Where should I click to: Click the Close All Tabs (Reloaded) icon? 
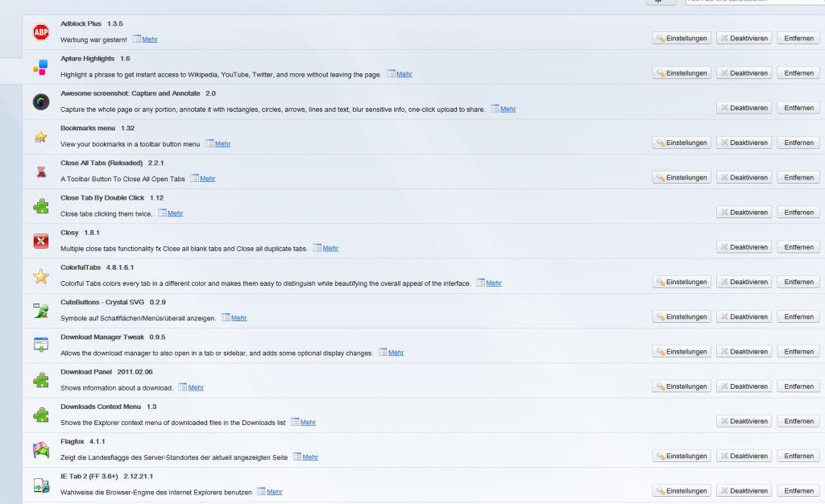click(41, 171)
